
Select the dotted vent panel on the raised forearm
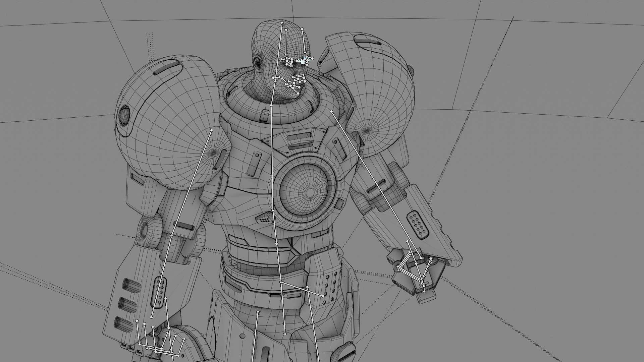(418, 225)
